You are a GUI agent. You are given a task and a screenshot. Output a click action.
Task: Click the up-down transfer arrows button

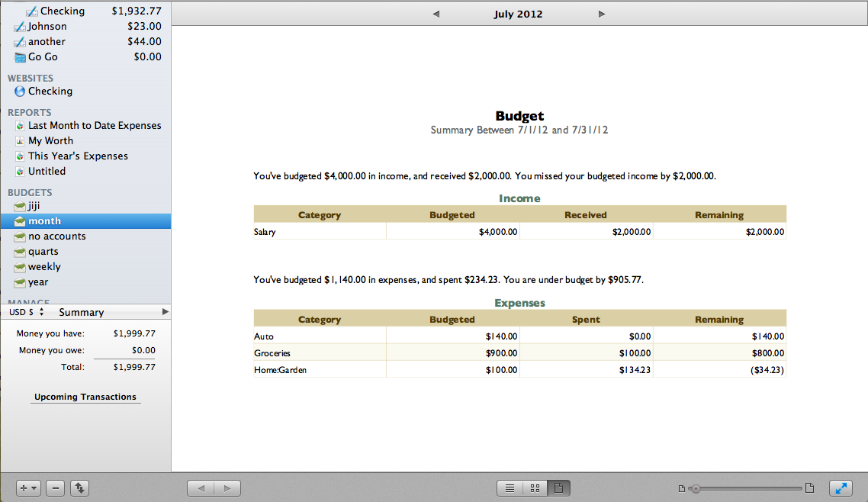click(79, 488)
